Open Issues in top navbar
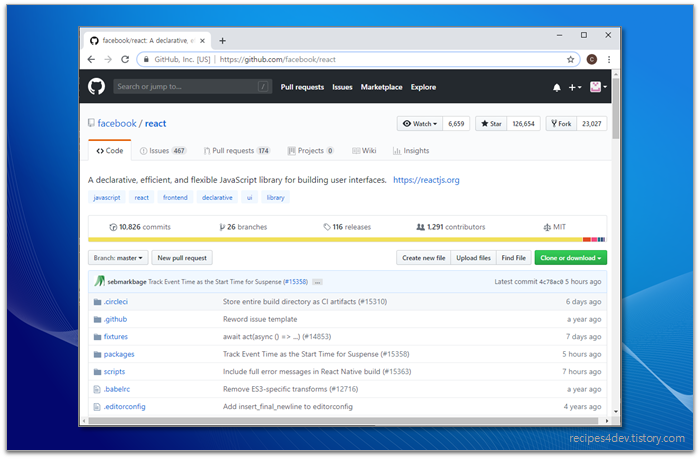This screenshot has width=700, height=460. coord(342,87)
